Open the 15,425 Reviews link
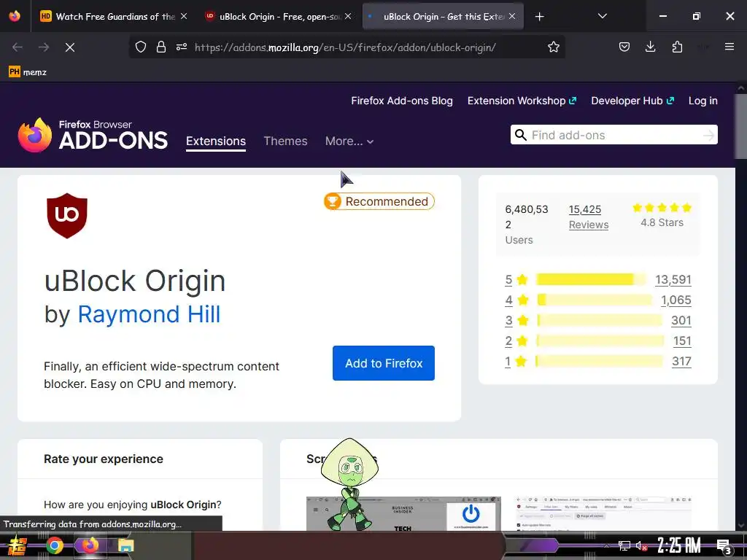Viewport: 747px width, 560px height. pos(589,217)
